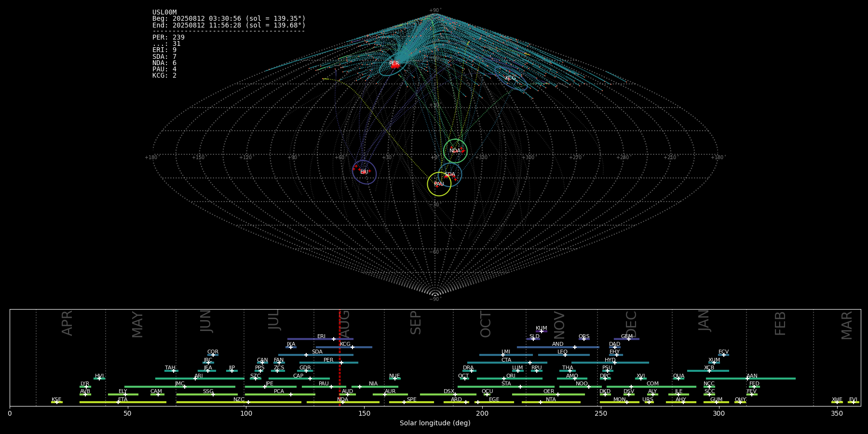Select the ORI shower bar in timeline
This screenshot has height=434, width=868.
(510, 379)
